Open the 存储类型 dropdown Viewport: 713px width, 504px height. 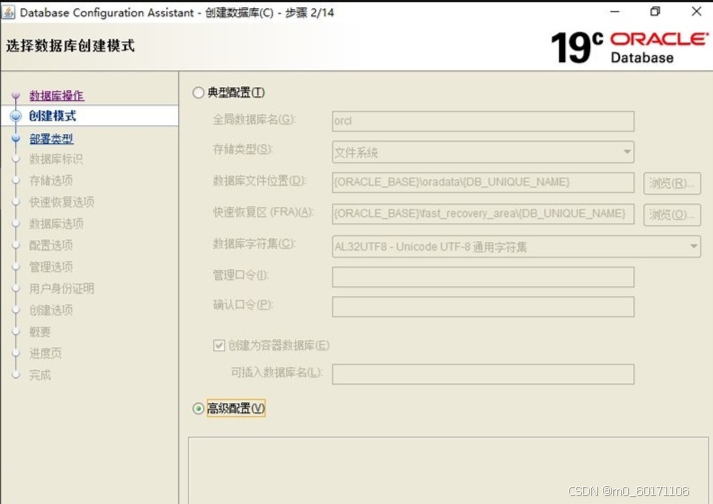[627, 153]
